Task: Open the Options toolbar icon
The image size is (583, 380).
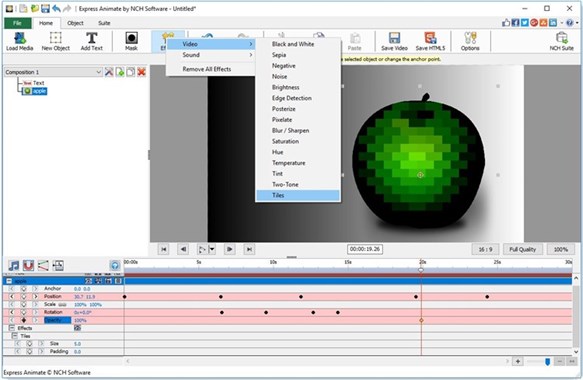Action: tap(470, 41)
